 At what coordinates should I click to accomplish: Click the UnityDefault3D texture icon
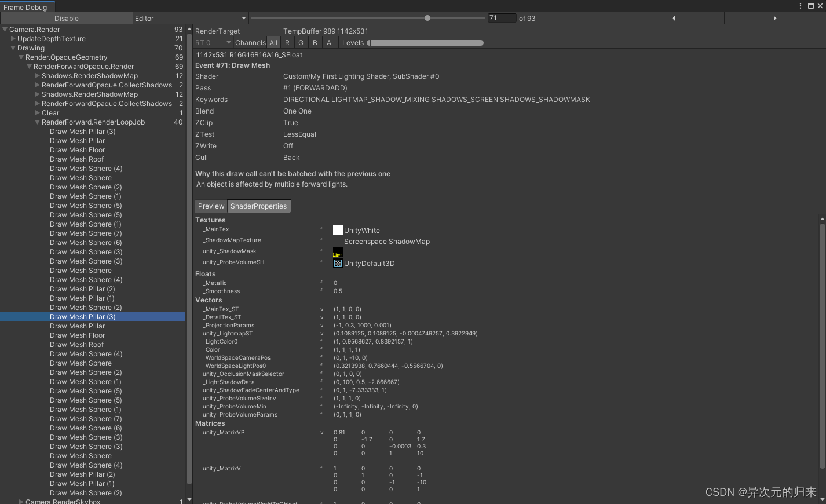click(338, 264)
